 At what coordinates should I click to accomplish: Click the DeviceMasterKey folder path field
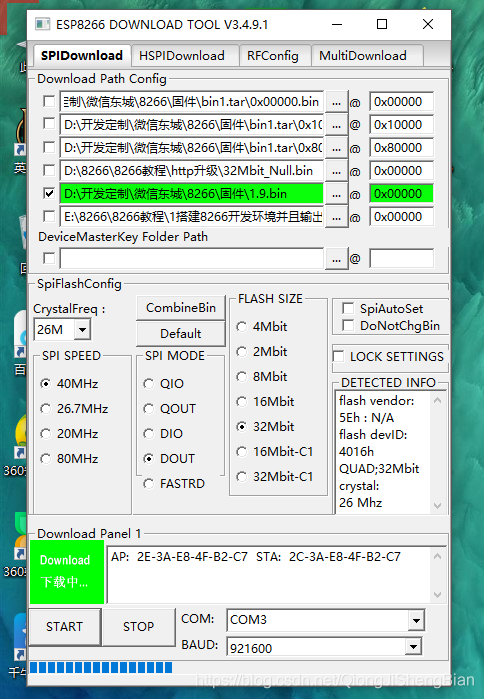[x=192, y=259]
